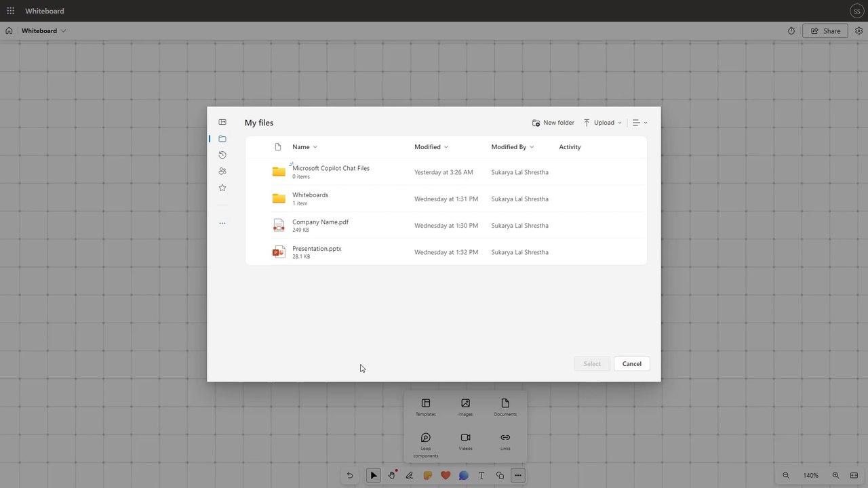Click the Whiteboard app name in top bar
This screenshot has height=488, width=868.
tap(45, 11)
